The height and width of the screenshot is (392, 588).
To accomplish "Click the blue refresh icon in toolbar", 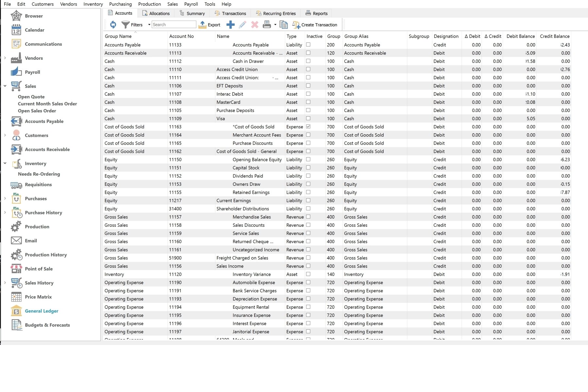I will pos(113,24).
